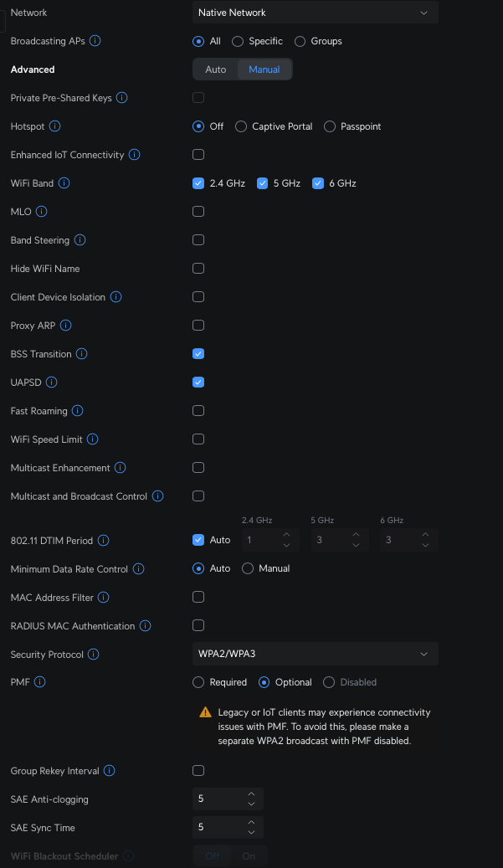Image resolution: width=503 pixels, height=868 pixels.
Task: Open the Network dropdown showing Native Network
Action: click(x=316, y=13)
